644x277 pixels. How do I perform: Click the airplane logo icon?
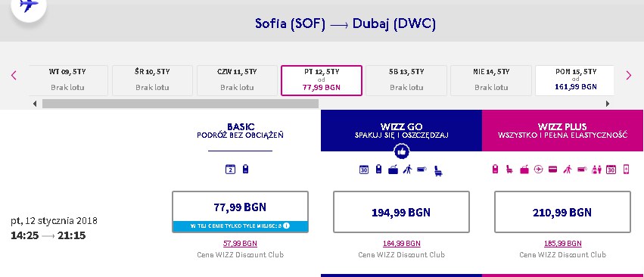tap(28, 5)
